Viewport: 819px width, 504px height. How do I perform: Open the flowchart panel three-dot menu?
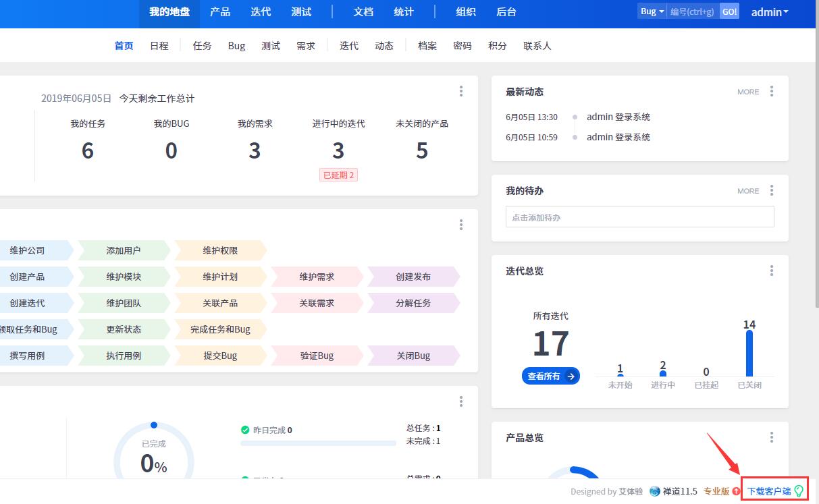pos(461,225)
